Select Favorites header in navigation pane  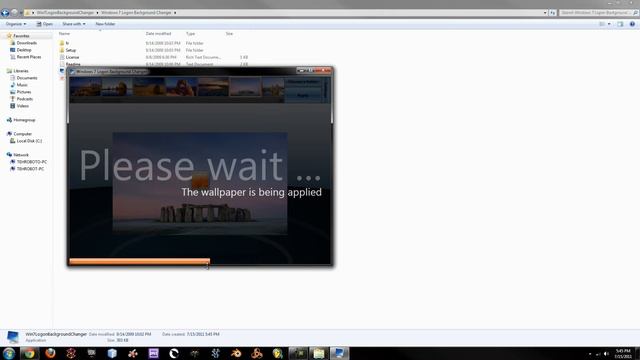tap(21, 36)
